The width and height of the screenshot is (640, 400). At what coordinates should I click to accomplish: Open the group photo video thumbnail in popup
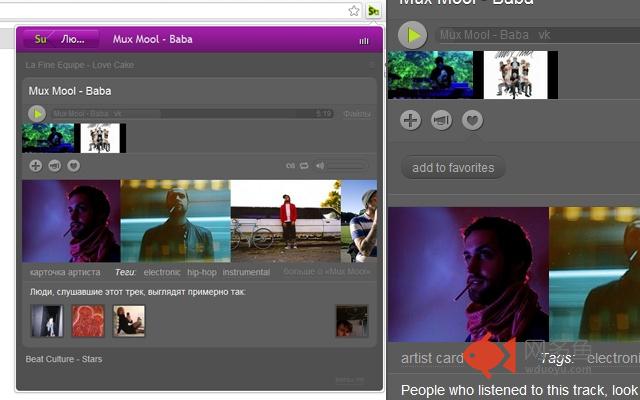click(100, 138)
